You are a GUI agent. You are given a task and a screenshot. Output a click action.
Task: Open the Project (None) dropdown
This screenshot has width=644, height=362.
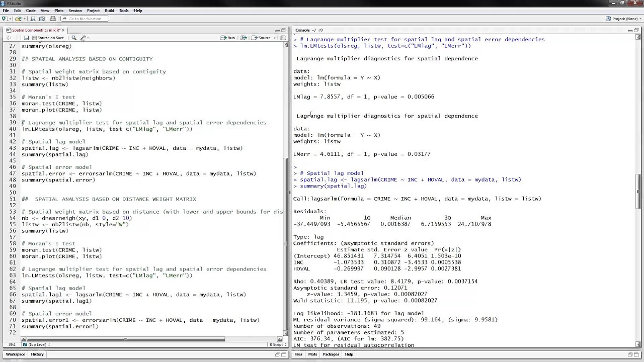[x=624, y=19]
